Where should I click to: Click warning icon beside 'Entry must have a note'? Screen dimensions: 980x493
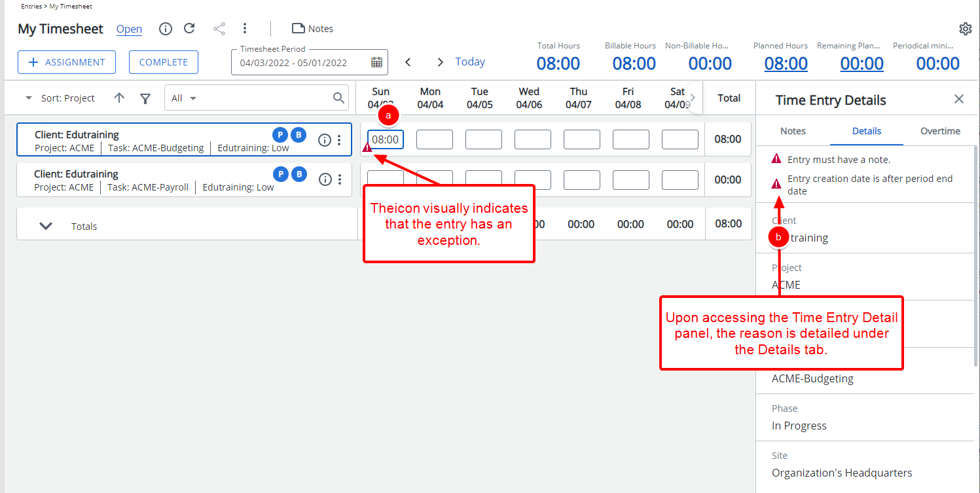click(x=776, y=158)
